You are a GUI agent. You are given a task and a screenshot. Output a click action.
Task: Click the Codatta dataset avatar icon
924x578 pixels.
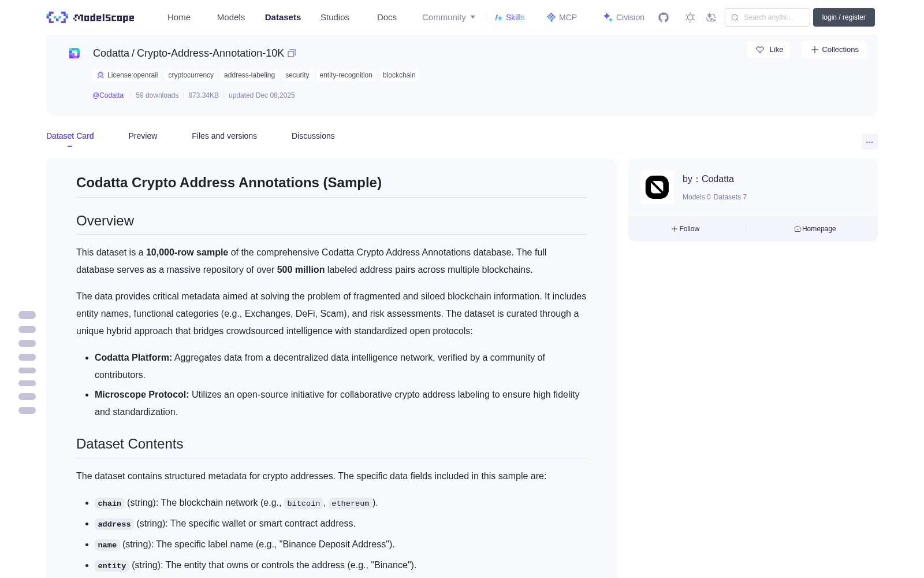click(x=74, y=53)
